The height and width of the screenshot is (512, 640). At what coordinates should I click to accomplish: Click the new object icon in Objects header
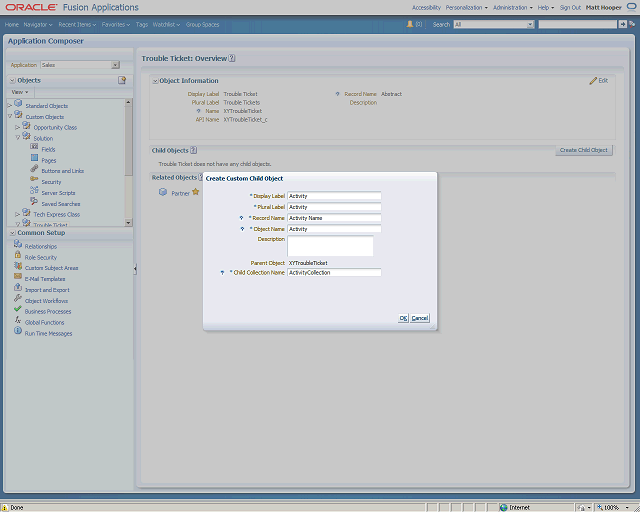click(x=122, y=80)
